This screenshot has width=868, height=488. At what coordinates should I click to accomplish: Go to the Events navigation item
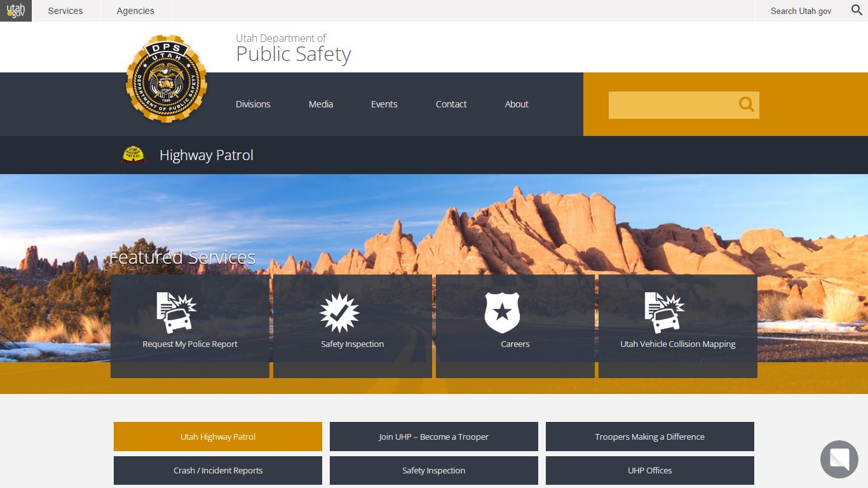point(384,104)
